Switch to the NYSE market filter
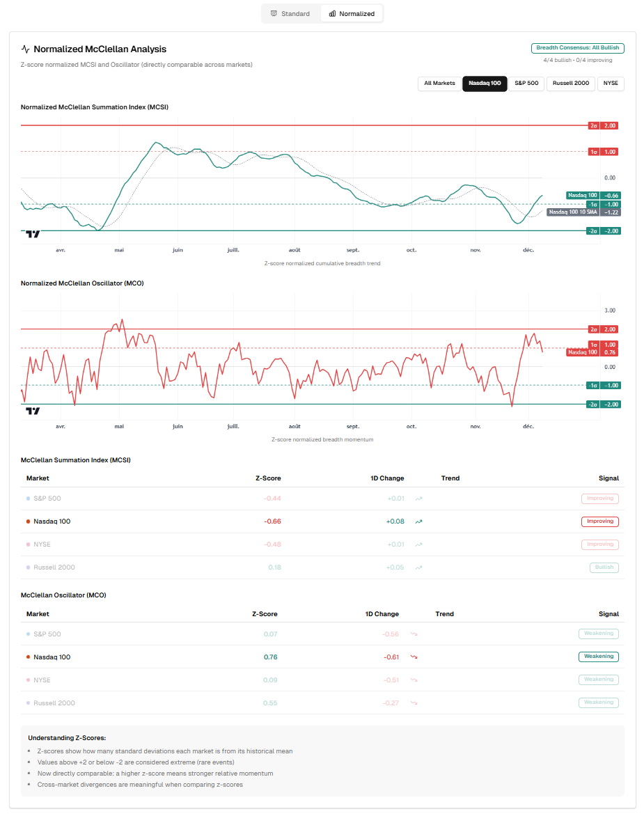Screen dimensions: 644x816 coord(611,84)
